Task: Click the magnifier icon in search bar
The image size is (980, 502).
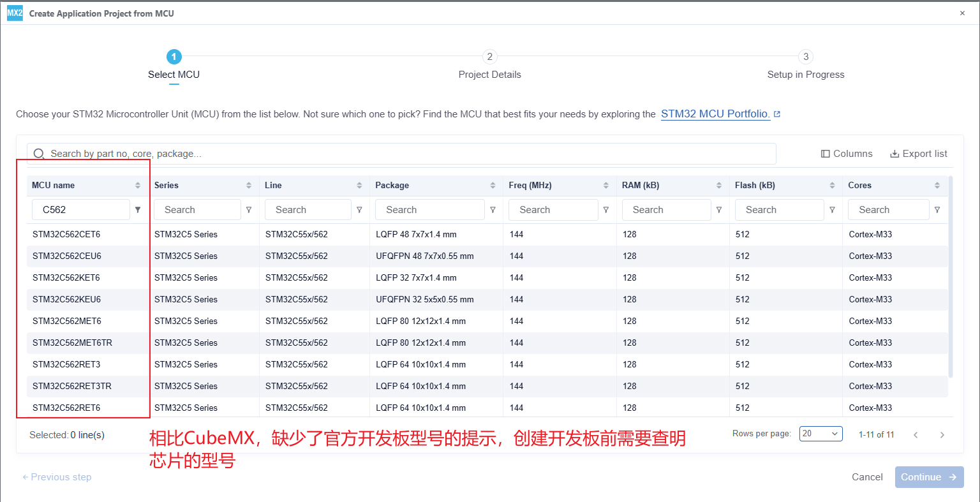Action: (x=39, y=154)
